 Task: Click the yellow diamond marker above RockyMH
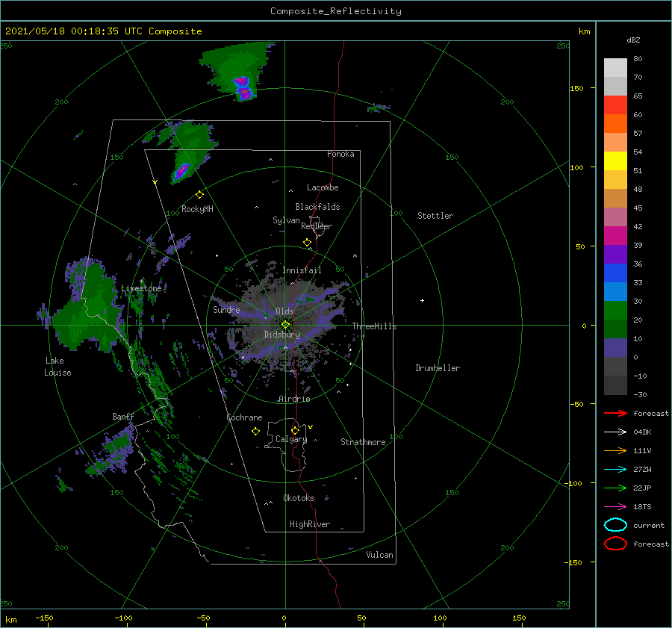(x=199, y=195)
